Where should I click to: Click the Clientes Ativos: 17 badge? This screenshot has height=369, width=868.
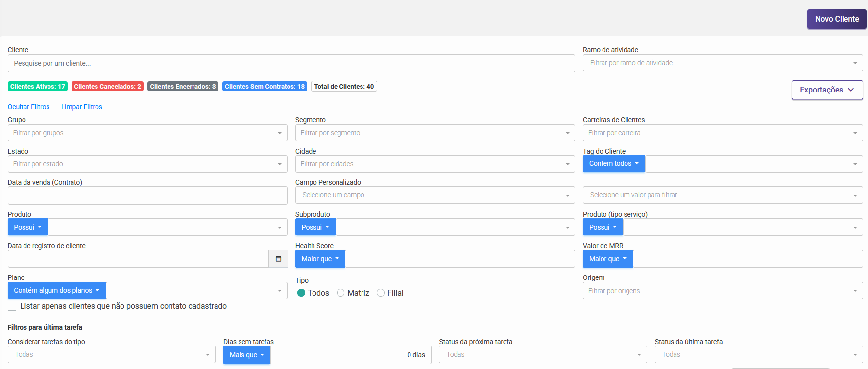[x=38, y=87]
